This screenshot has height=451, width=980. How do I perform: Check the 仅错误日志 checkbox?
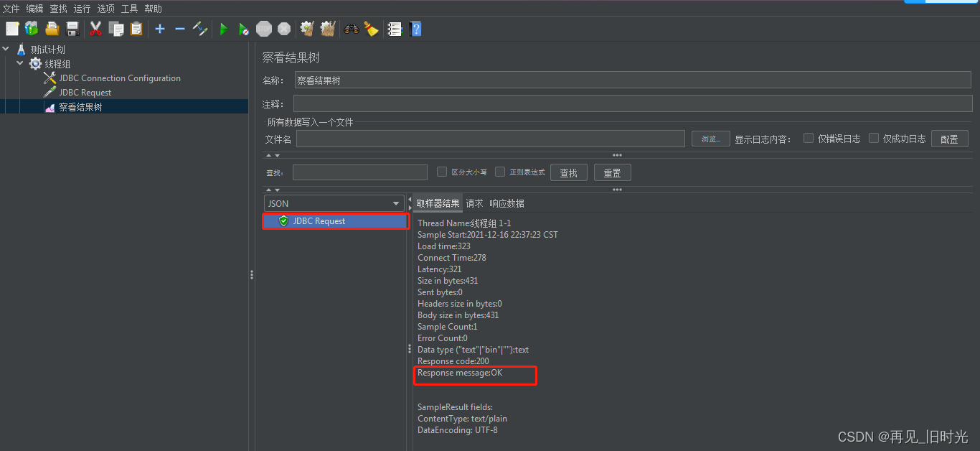pos(809,138)
